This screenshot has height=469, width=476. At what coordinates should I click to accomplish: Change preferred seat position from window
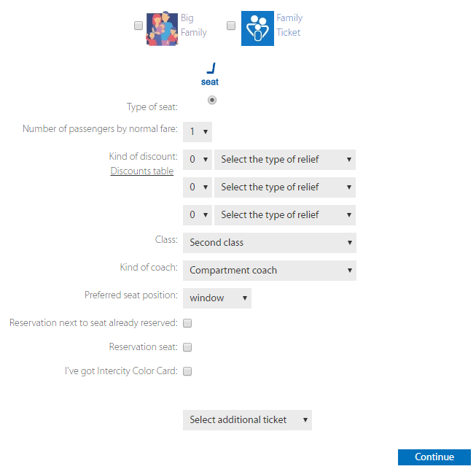pos(217,298)
